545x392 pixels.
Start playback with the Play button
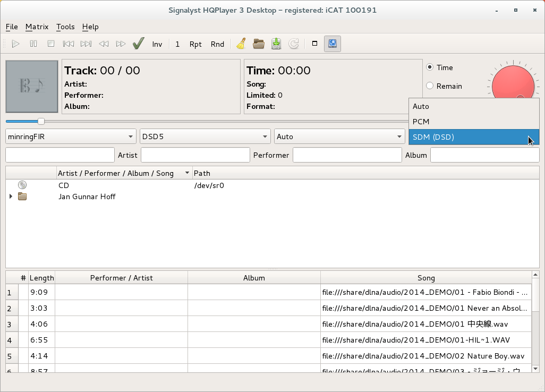coord(15,44)
